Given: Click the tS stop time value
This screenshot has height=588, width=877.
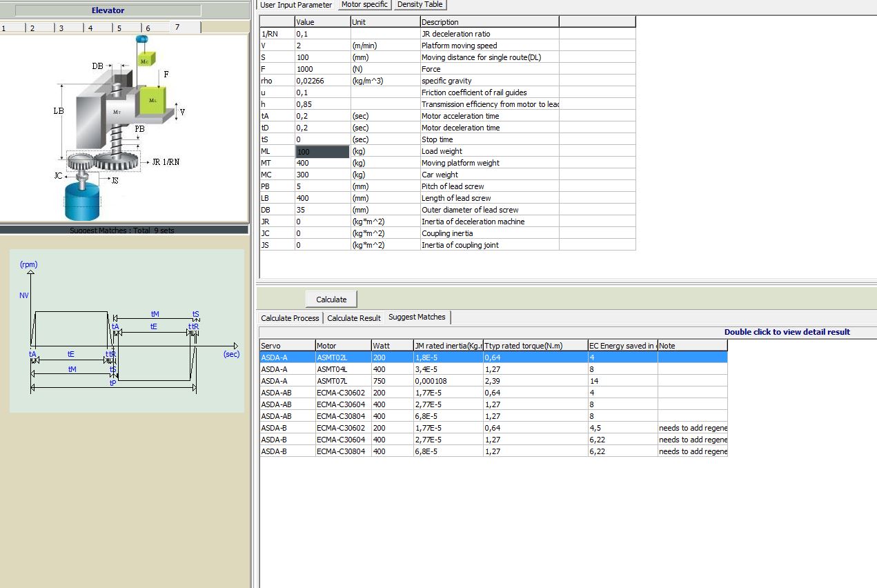Looking at the screenshot, I should point(322,139).
